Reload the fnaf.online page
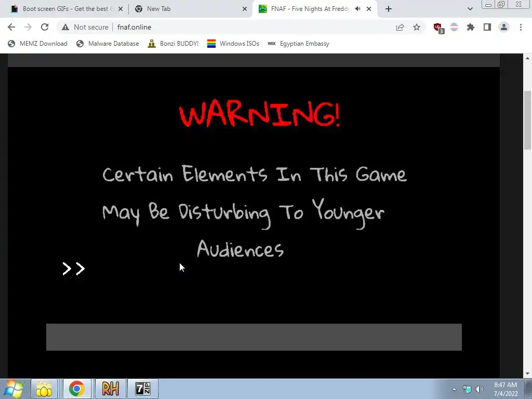 point(45,27)
